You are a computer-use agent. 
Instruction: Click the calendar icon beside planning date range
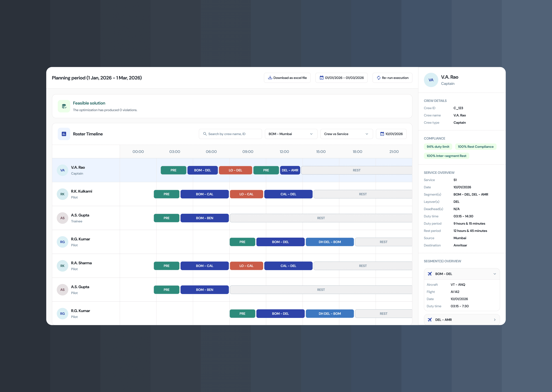(321, 78)
